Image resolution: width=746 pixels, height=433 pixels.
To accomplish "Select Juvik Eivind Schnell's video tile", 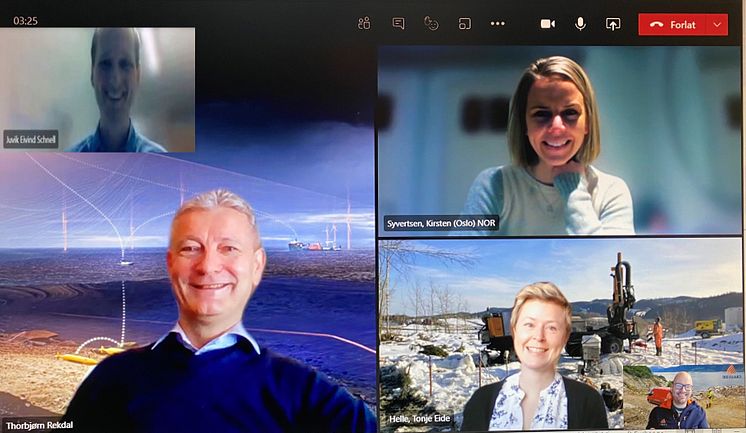I will pyautogui.click(x=98, y=89).
